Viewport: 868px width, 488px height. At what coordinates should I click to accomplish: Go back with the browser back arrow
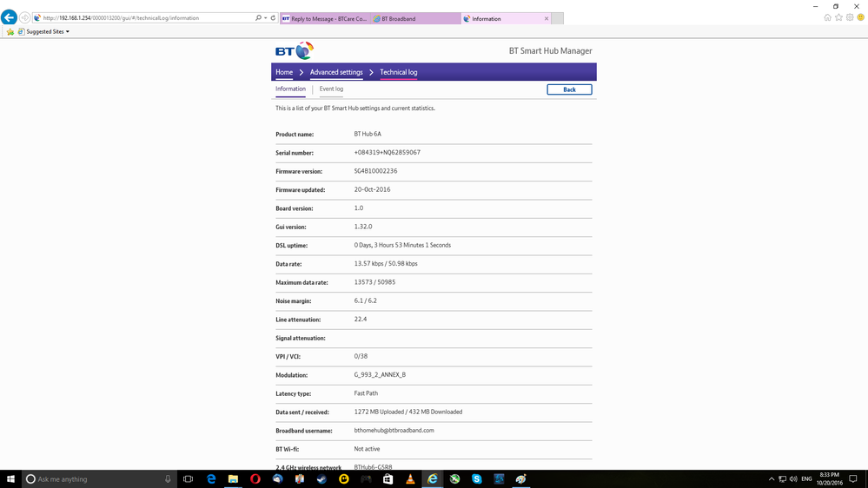point(9,17)
